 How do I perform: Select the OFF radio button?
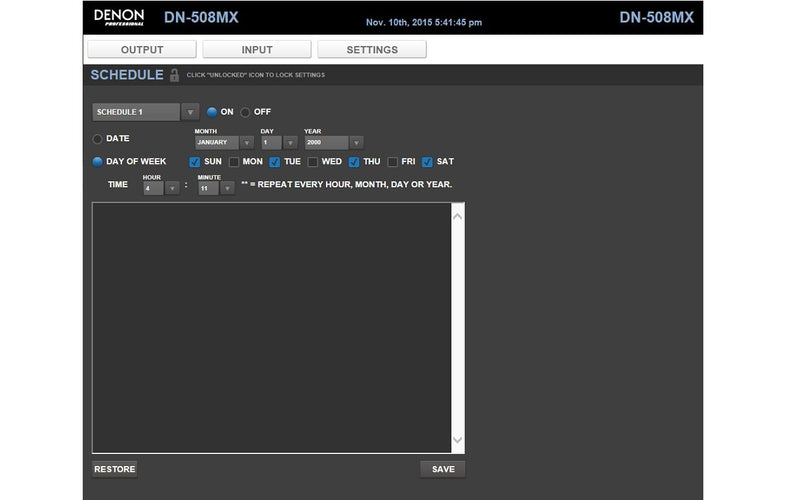click(x=245, y=112)
